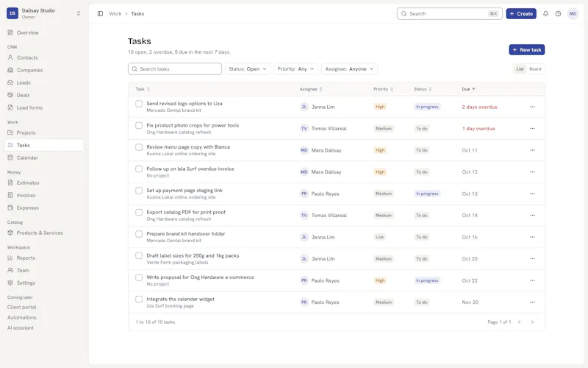The height and width of the screenshot is (368, 588).
Task: Open the help question mark icon
Action: (x=559, y=13)
